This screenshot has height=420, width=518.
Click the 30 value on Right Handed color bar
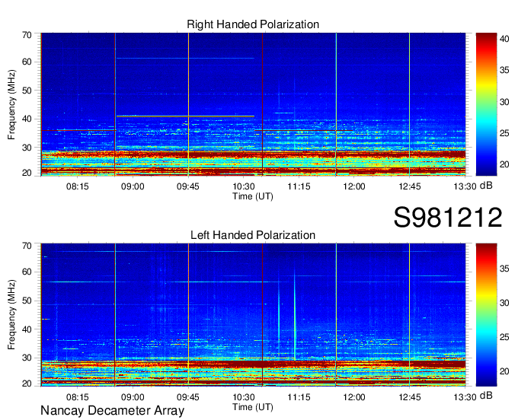coord(504,102)
